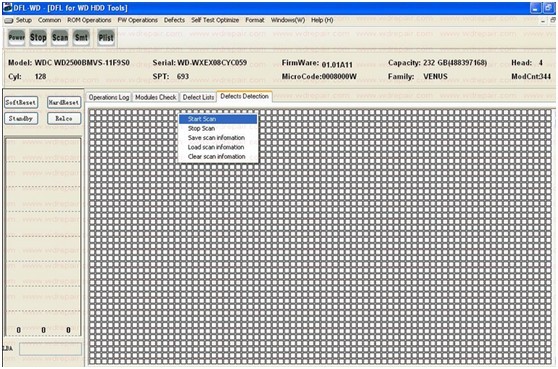Click the Family value VENUS
The height and width of the screenshot is (369, 558).
pos(435,77)
